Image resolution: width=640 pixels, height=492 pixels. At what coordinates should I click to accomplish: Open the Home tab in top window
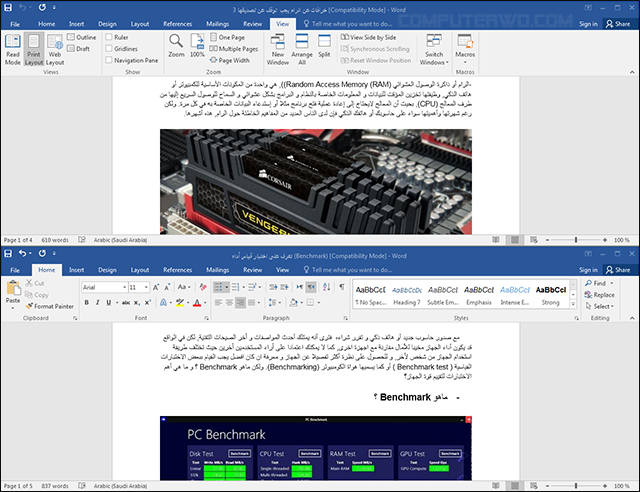(x=47, y=24)
